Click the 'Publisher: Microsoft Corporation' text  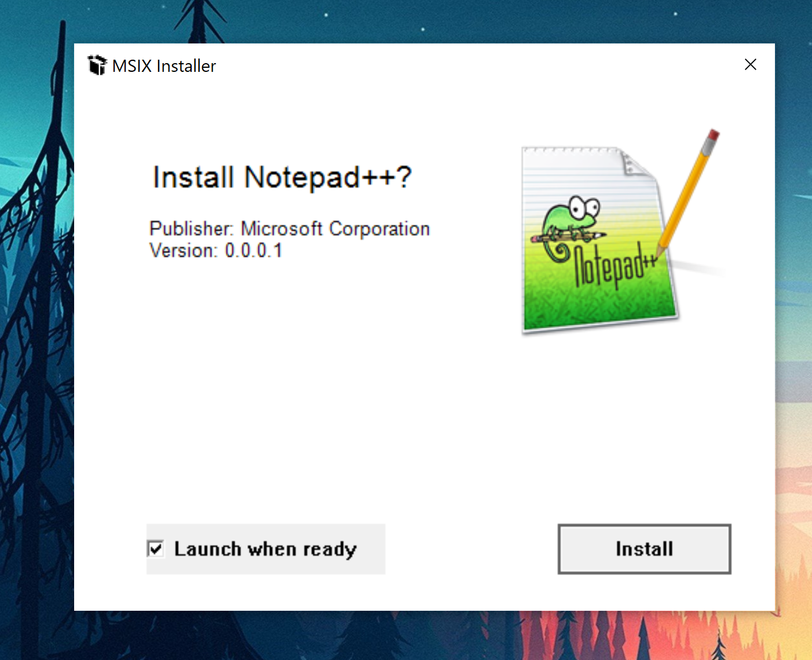(290, 228)
